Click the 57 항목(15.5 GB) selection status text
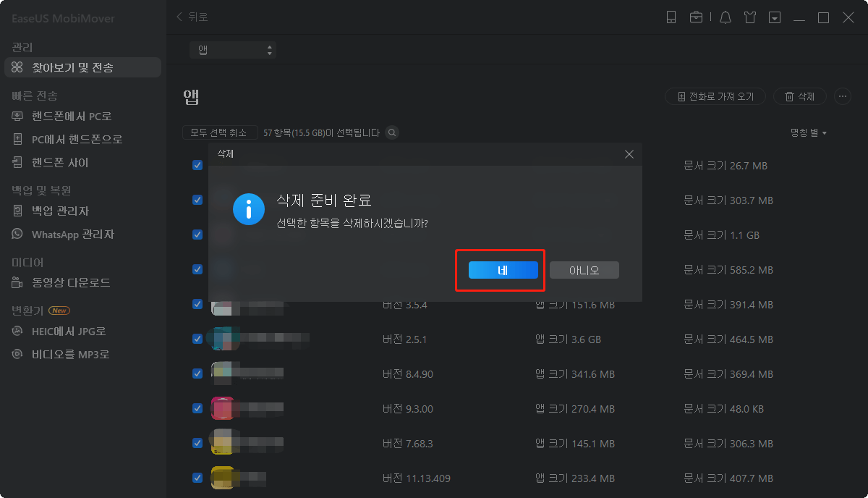 point(321,132)
